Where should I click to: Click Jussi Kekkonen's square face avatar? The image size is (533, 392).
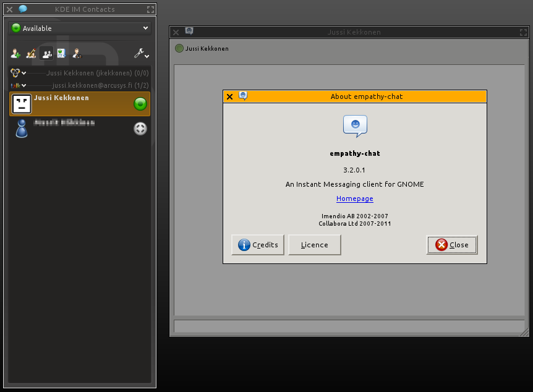(x=22, y=104)
